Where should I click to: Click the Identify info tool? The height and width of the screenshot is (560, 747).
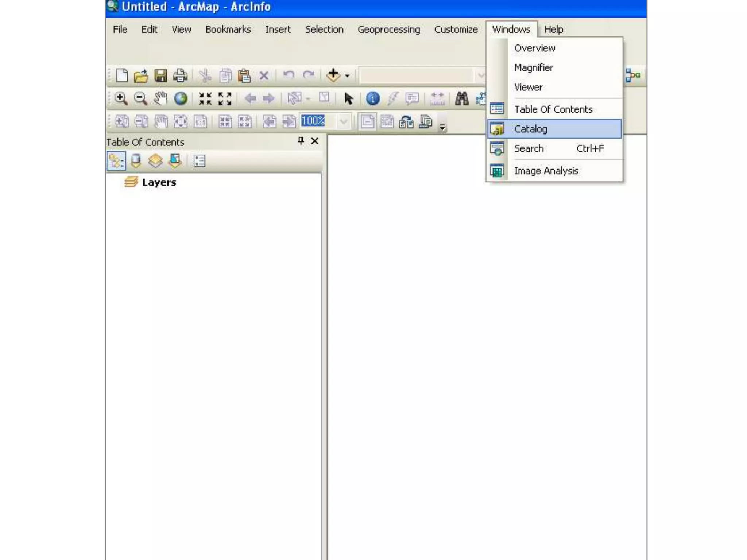(372, 98)
